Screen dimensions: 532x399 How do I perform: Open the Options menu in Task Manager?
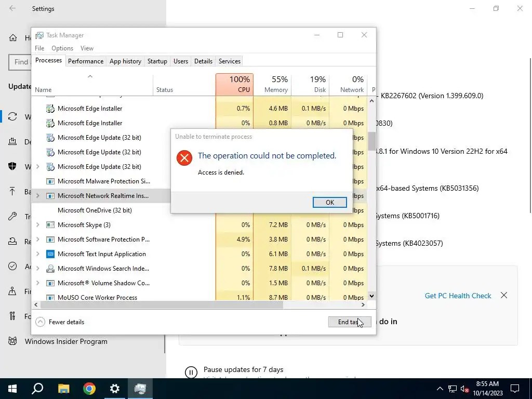(62, 48)
